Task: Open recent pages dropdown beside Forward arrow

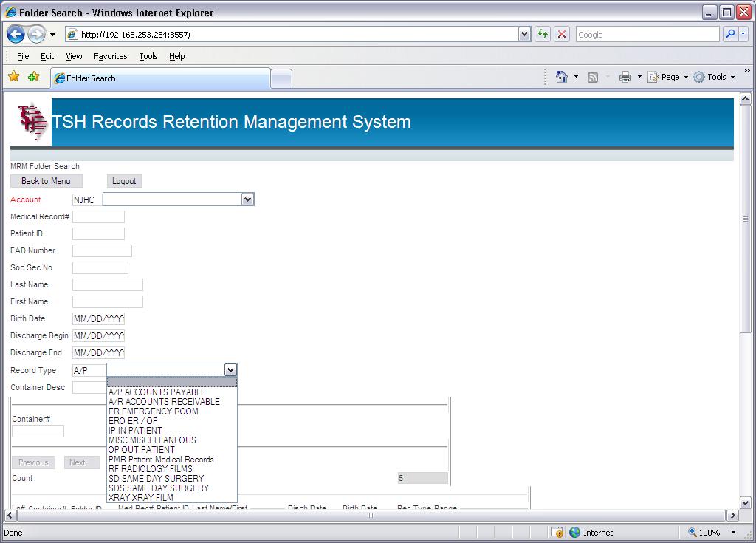Action: click(x=52, y=35)
